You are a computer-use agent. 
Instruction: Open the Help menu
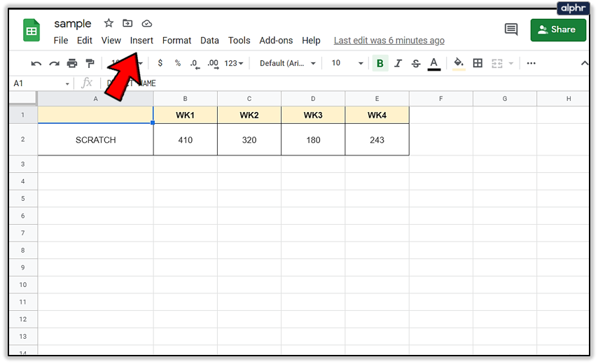[x=311, y=41]
